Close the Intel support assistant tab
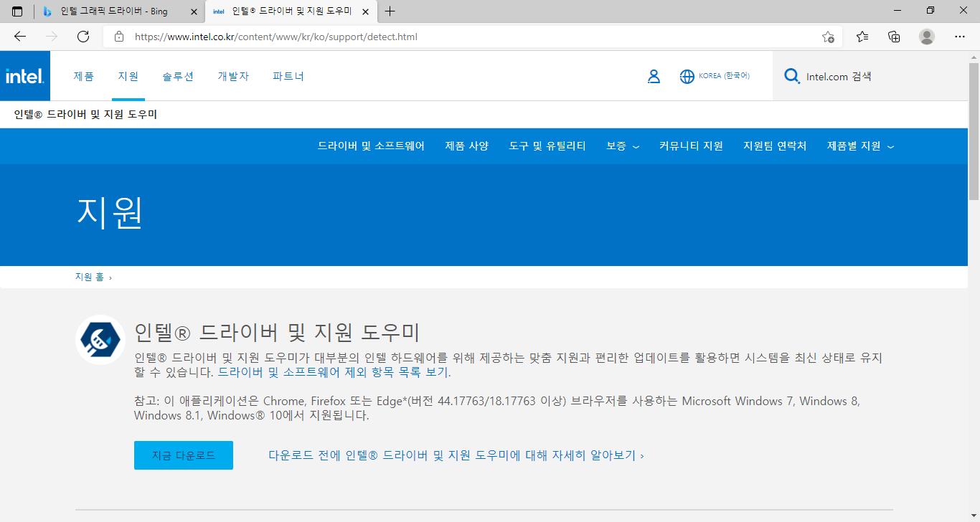This screenshot has width=980, height=522. coord(366,11)
